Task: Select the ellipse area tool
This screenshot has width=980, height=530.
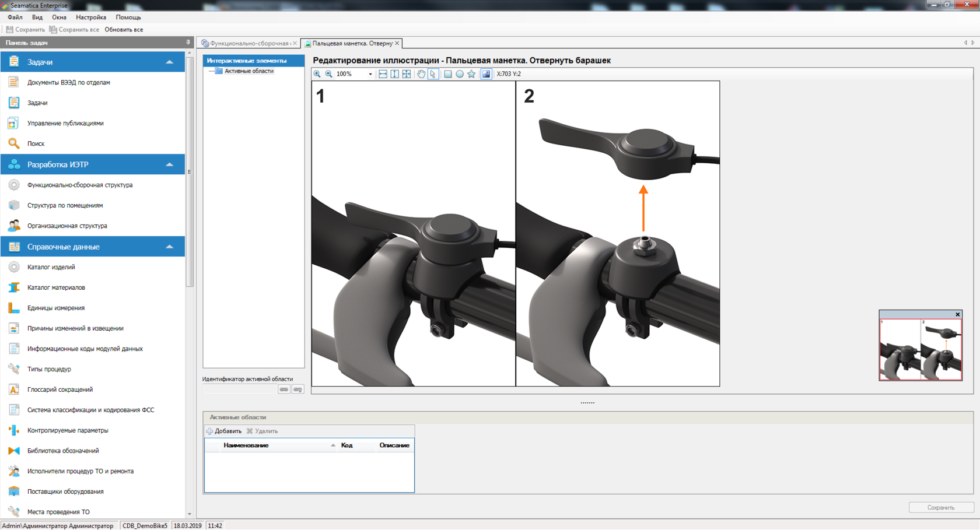Action: tap(460, 74)
